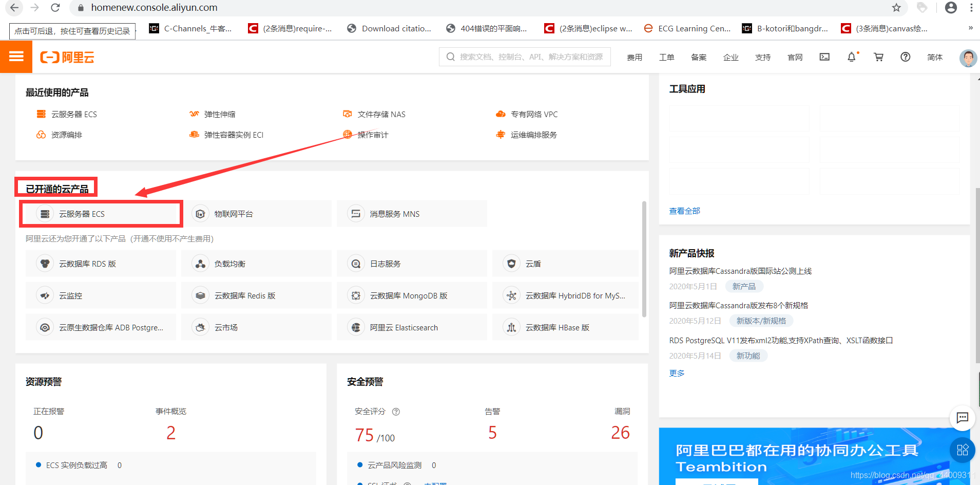Open 文件存储 NAS in recent products
The image size is (980, 485).
[374, 114]
